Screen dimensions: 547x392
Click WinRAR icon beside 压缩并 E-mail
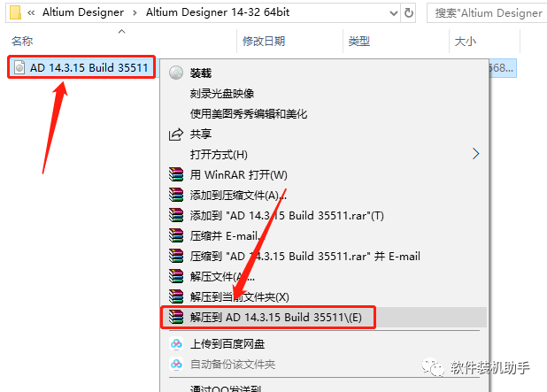pyautogui.click(x=176, y=235)
